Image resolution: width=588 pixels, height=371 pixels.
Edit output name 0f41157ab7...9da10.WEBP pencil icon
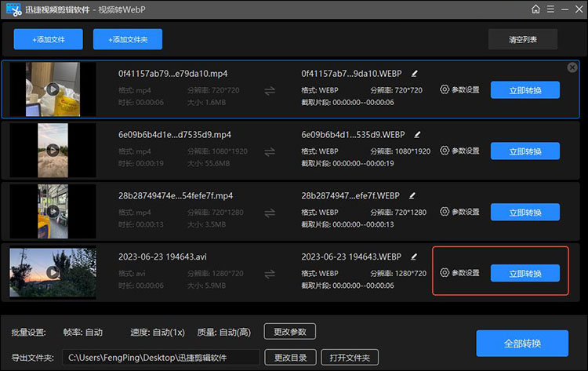[415, 74]
